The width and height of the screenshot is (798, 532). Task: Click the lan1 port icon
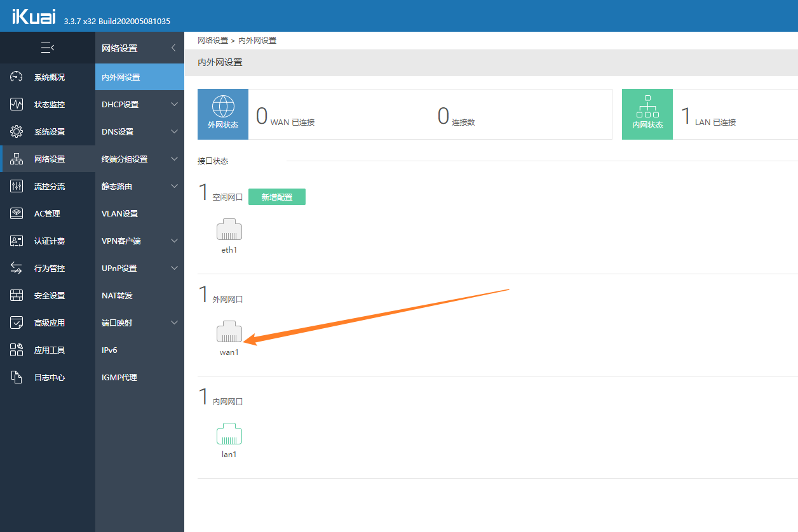[229, 434]
